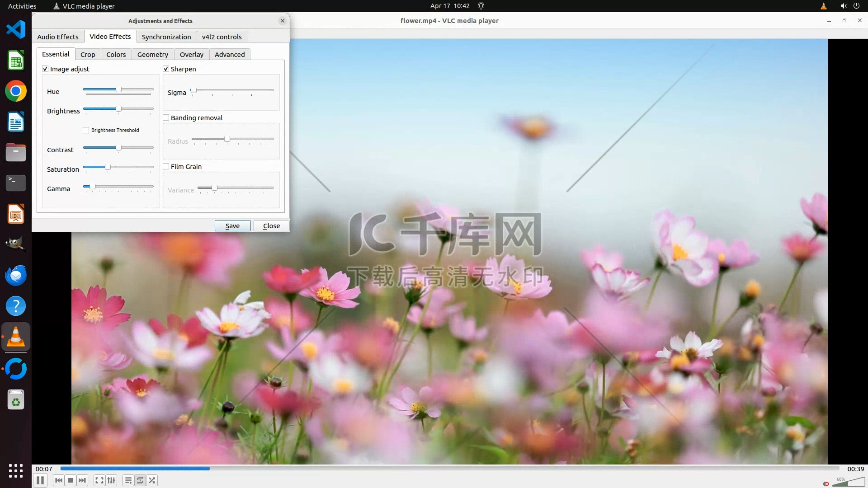Open the Colors sub-tab
This screenshot has height=488, width=868.
click(x=116, y=54)
